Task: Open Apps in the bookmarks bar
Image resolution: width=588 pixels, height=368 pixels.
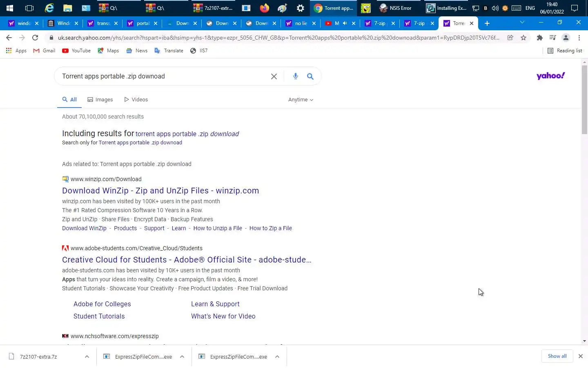Action: [x=16, y=51]
